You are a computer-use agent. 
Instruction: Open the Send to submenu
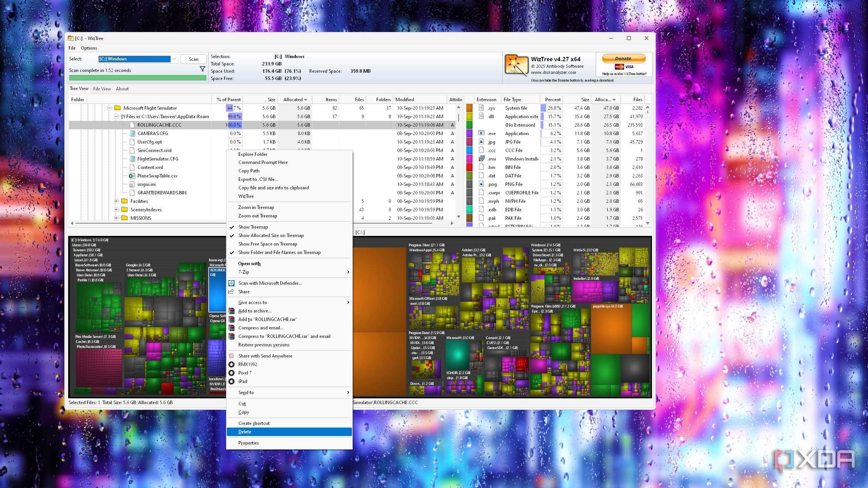click(289, 393)
